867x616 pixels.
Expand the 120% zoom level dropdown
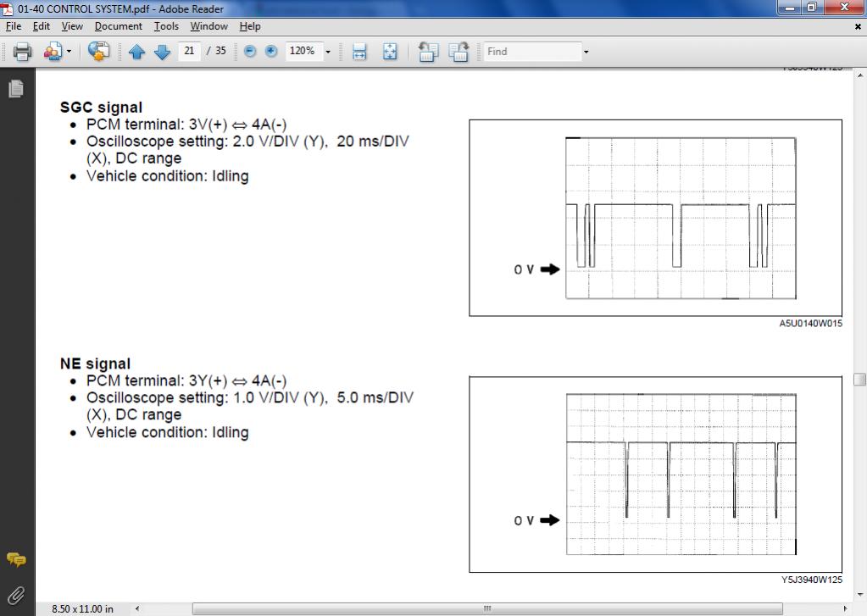click(328, 52)
